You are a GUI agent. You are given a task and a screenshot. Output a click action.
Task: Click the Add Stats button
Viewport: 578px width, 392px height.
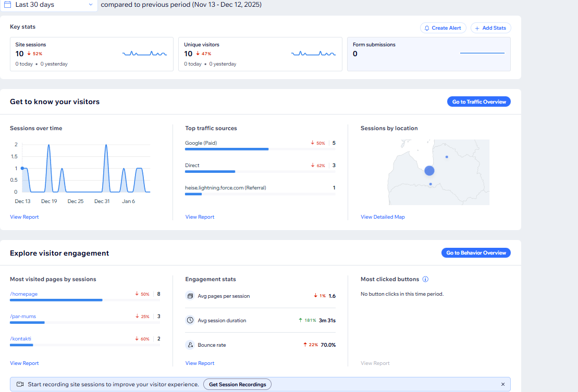click(x=490, y=28)
